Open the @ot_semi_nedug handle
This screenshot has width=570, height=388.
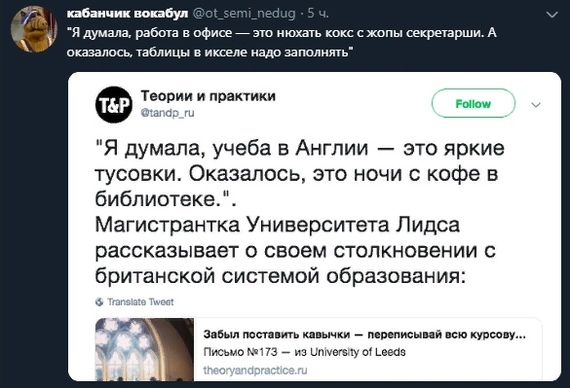[244, 13]
